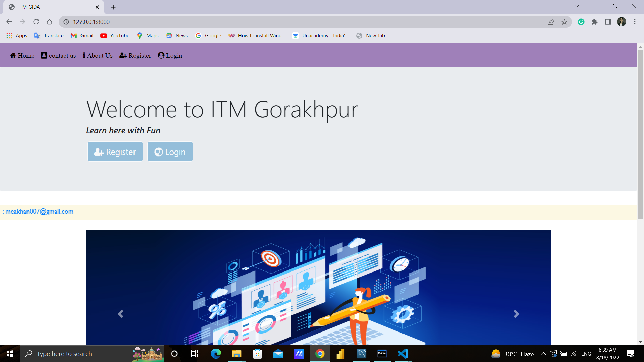This screenshot has height=362, width=644.
Task: Expand the tab search chevron
Action: tap(576, 6)
